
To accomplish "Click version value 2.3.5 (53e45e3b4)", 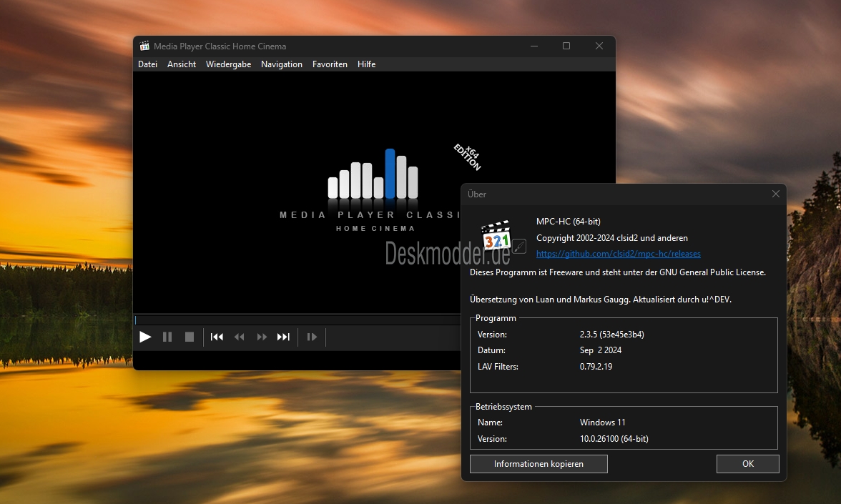I will 612,335.
